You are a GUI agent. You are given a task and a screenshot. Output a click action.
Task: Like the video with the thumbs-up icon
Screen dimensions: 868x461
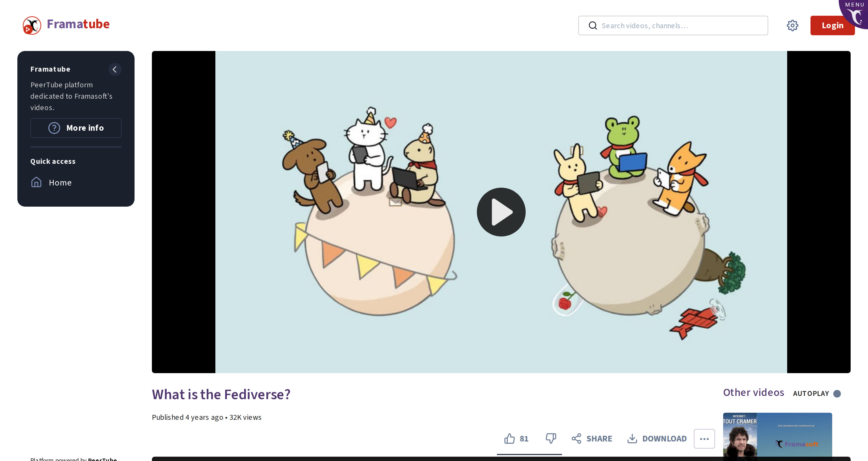(509, 438)
